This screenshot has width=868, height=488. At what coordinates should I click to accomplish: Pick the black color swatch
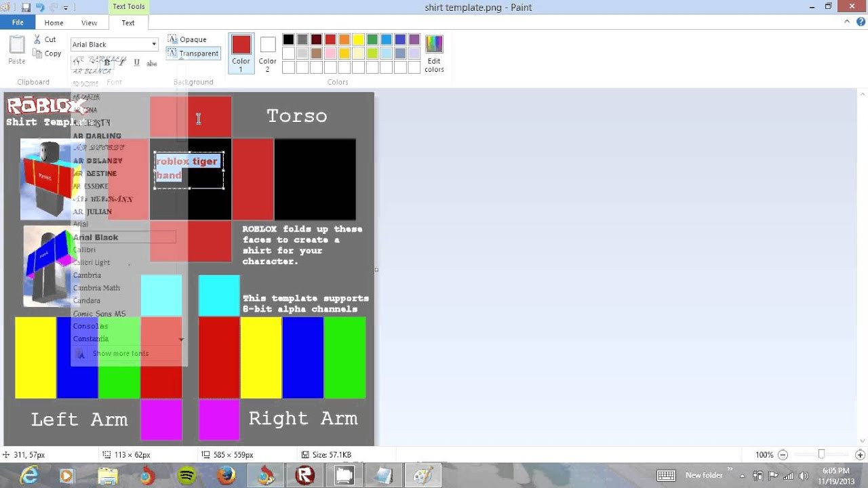[288, 39]
